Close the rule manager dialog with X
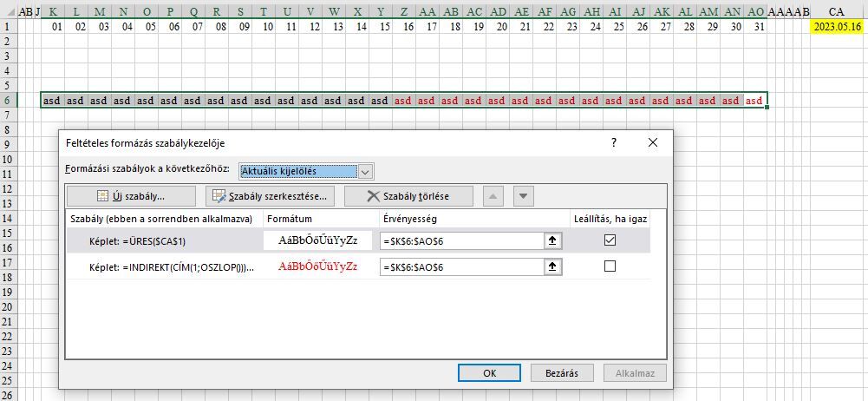The height and width of the screenshot is (401, 868). [653, 143]
